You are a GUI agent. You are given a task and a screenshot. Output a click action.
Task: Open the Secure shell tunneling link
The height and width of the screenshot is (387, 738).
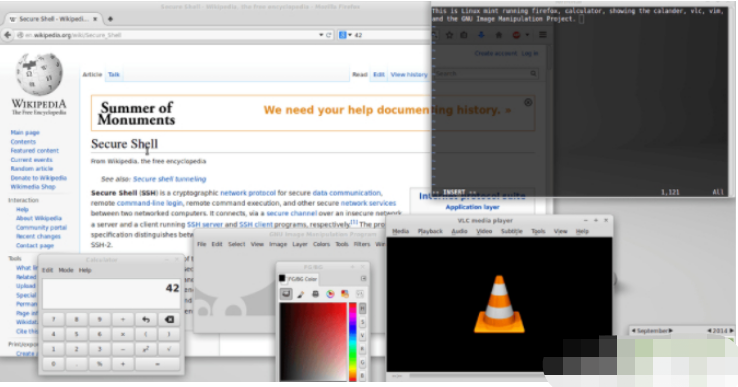coord(169,179)
